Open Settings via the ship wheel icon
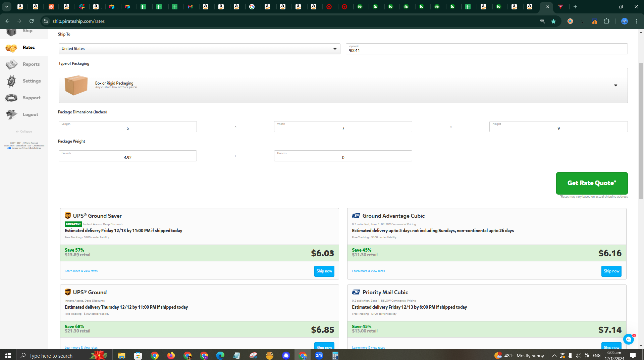644x360 pixels. 11,81
